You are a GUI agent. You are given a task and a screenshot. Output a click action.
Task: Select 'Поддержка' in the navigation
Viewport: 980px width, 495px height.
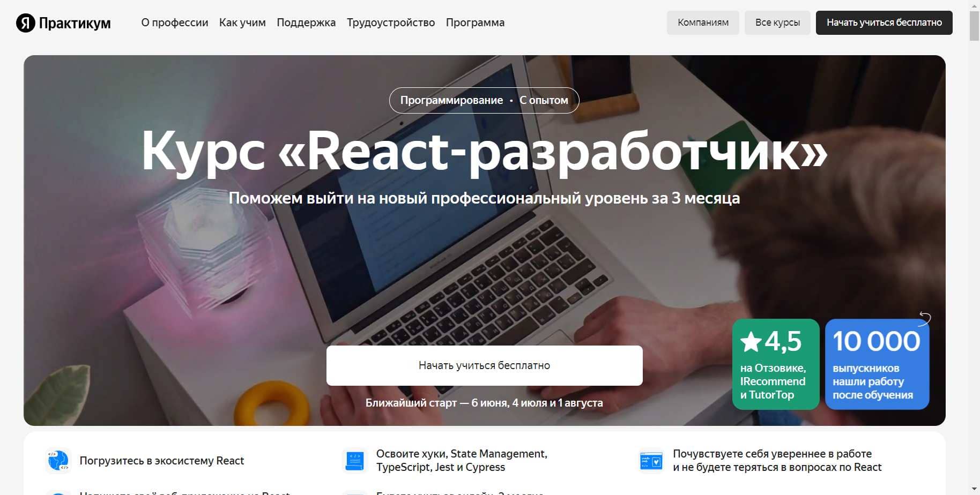click(x=306, y=22)
